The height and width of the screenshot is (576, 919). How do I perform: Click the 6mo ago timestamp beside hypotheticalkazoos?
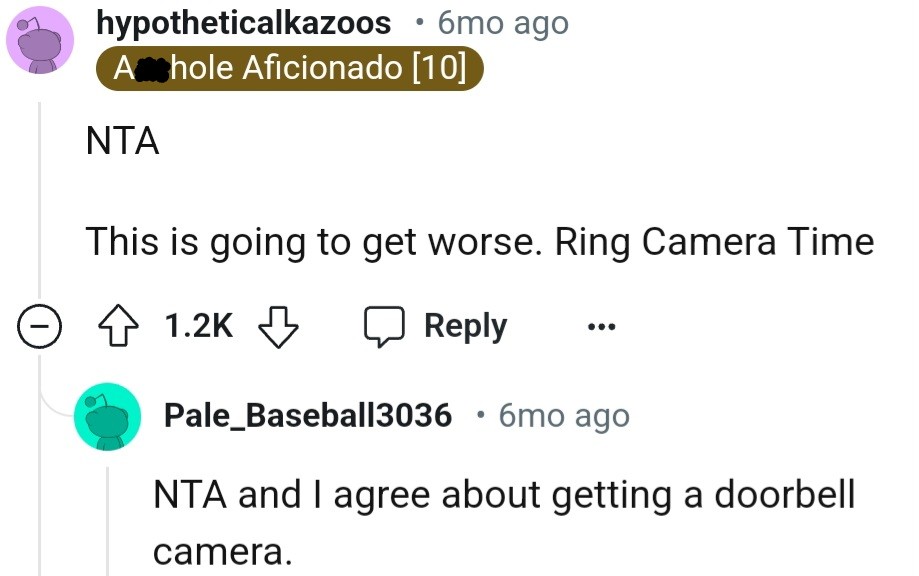tap(503, 23)
